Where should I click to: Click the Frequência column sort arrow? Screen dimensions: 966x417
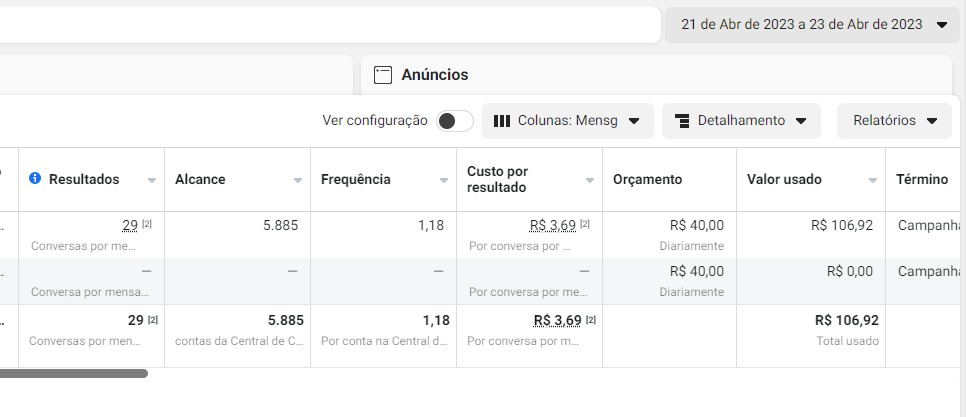coord(444,181)
